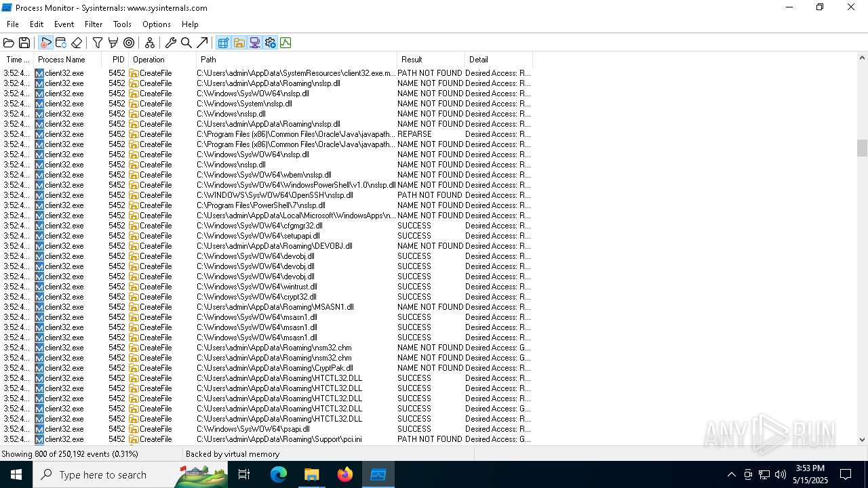Open the Windows Start menu
Screen dimensions: 868x488
click(16, 474)
